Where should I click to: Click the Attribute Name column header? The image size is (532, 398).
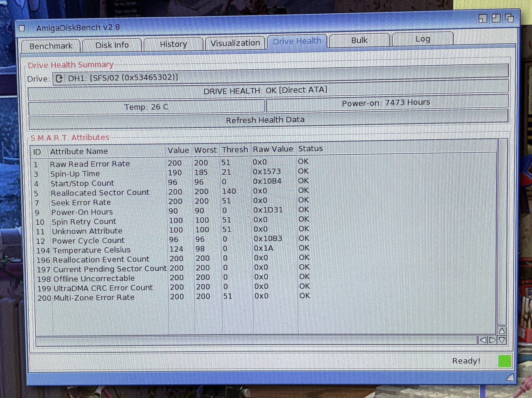point(79,151)
